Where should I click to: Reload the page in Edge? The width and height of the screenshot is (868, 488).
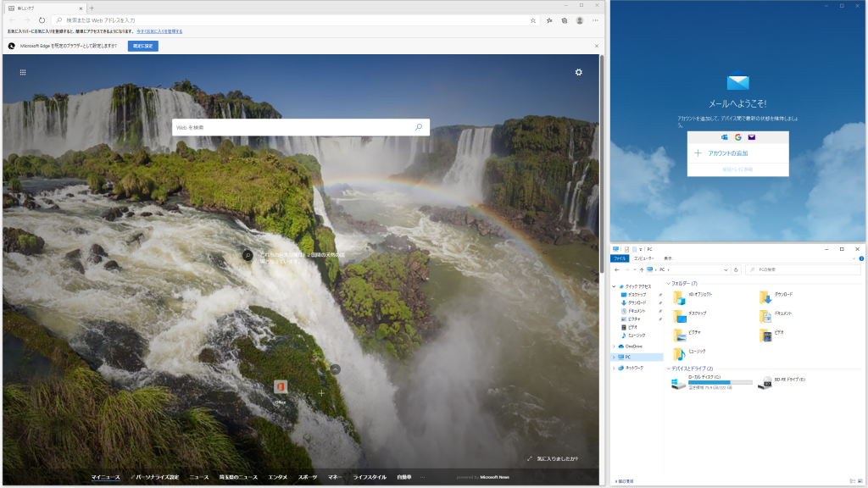(42, 20)
